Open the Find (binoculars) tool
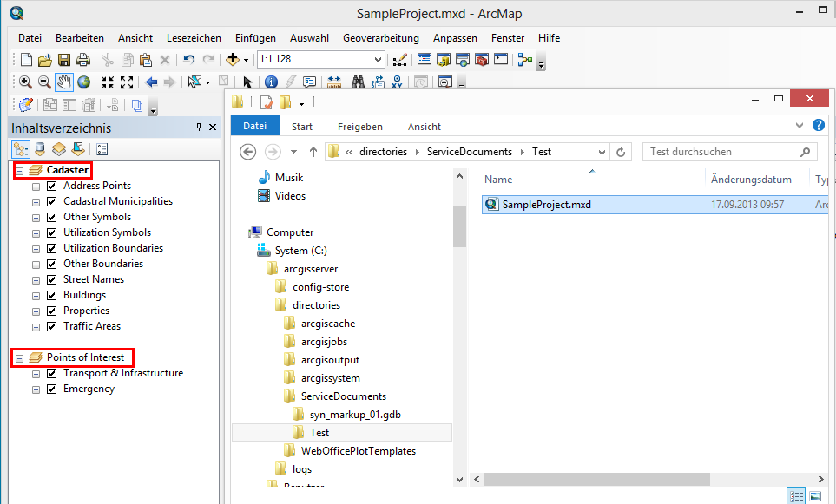836x504 pixels. click(359, 82)
